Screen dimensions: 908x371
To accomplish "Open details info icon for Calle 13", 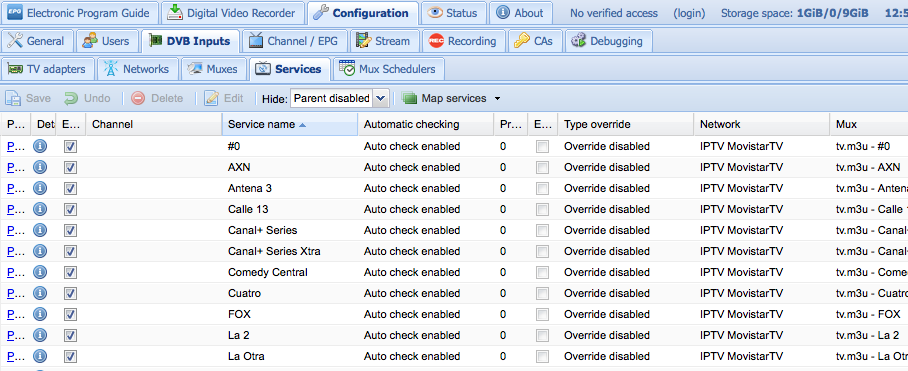I will (40, 209).
